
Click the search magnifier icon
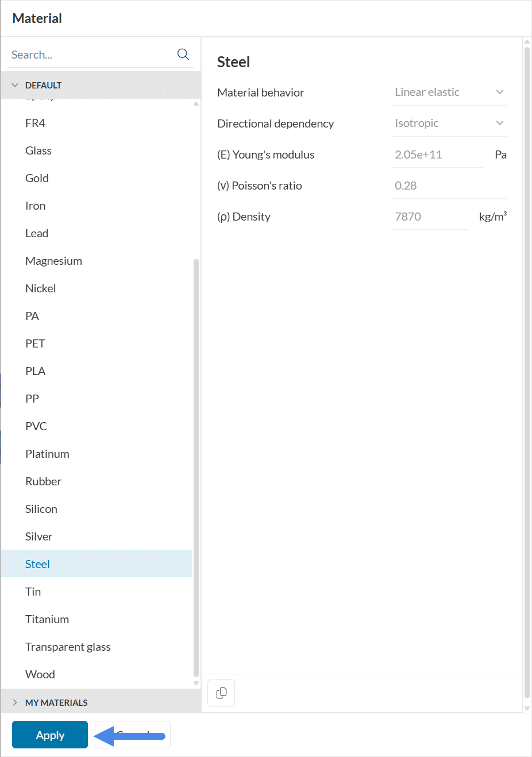pyautogui.click(x=183, y=54)
